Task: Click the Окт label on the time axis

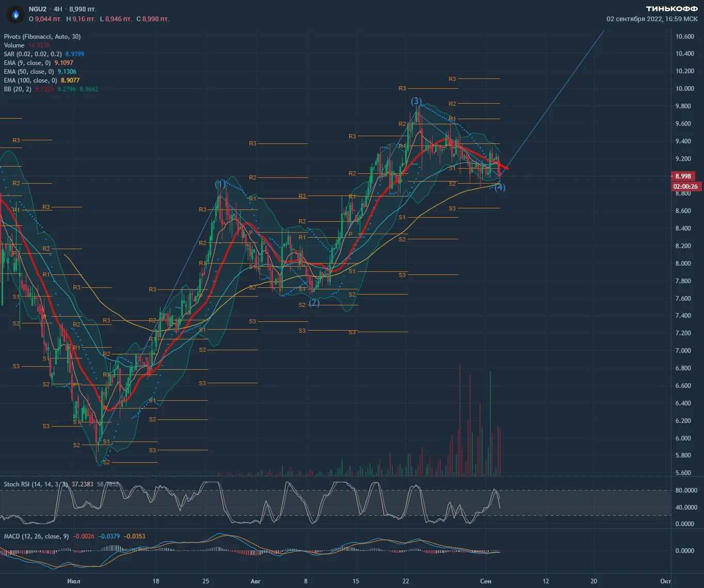Action: [665, 581]
